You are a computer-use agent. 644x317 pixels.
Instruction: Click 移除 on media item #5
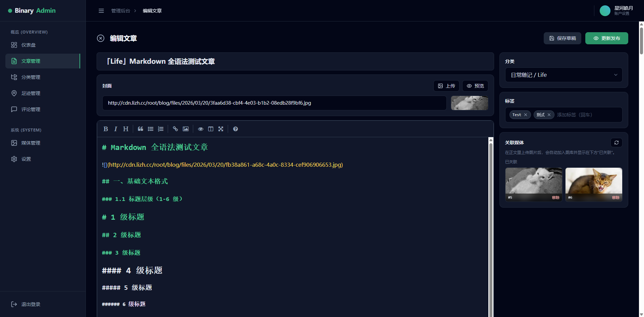tap(556, 198)
